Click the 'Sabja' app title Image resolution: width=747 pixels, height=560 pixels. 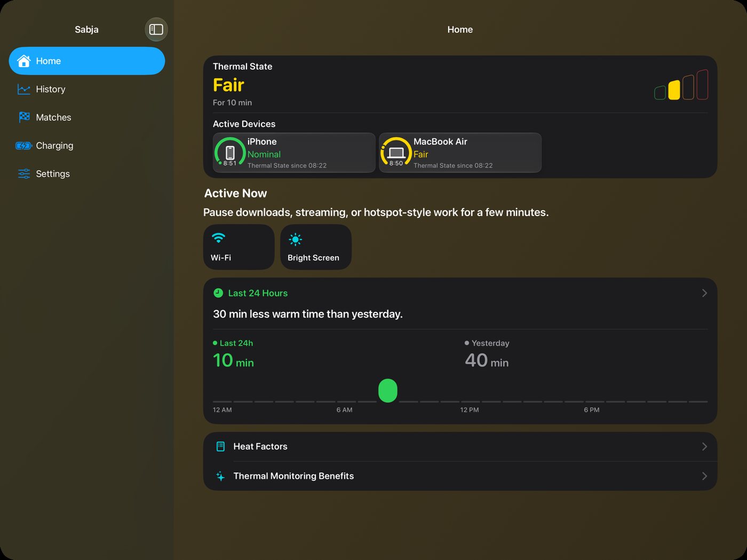(86, 29)
